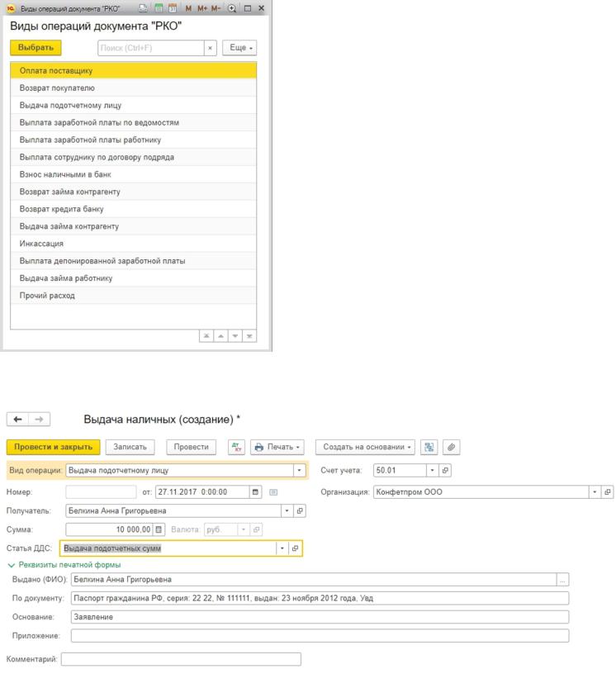Screen dimensions: 616x688
Task: Open the calendar icon in title bar
Action: (x=173, y=8)
